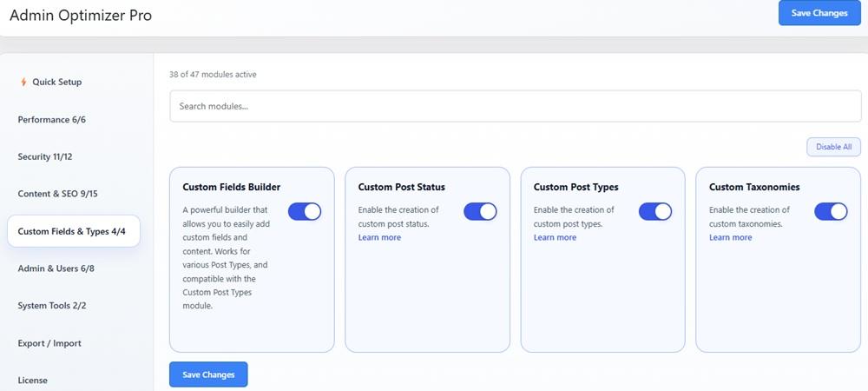Open Learn more under Custom Taxonomies
This screenshot has height=391, width=868.
(730, 237)
